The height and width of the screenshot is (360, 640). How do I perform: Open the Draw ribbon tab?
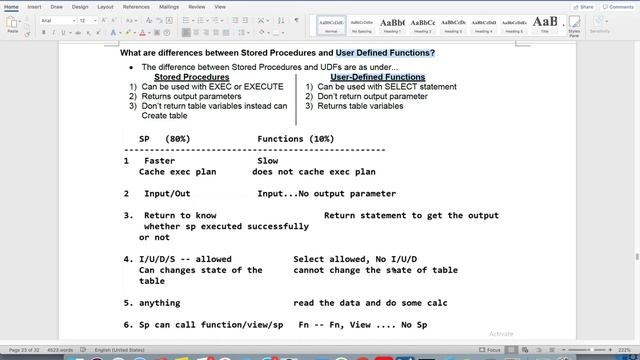pos(56,7)
